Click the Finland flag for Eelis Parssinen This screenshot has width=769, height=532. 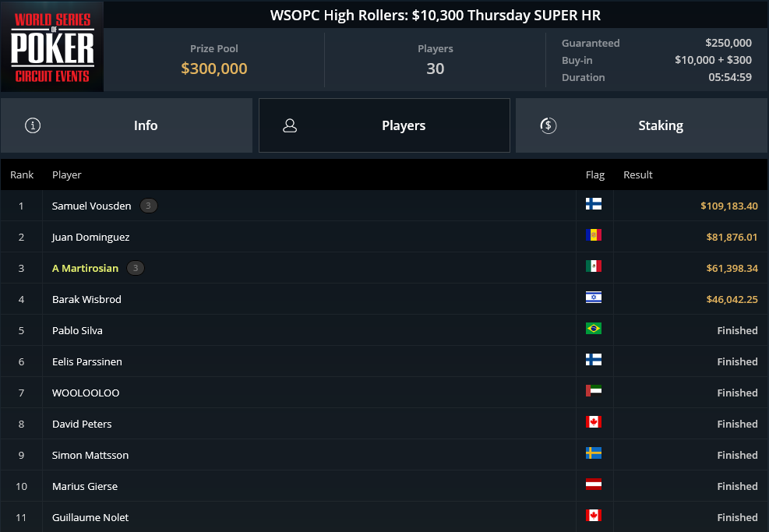tap(594, 360)
